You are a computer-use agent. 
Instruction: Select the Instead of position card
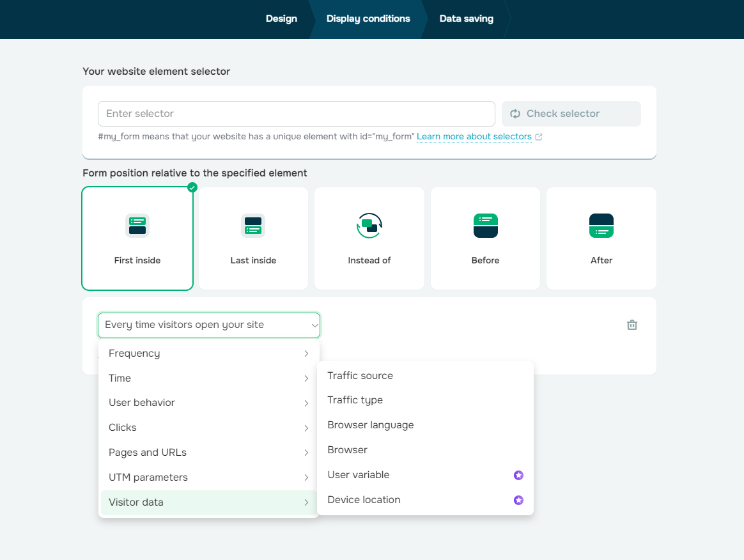point(369,238)
